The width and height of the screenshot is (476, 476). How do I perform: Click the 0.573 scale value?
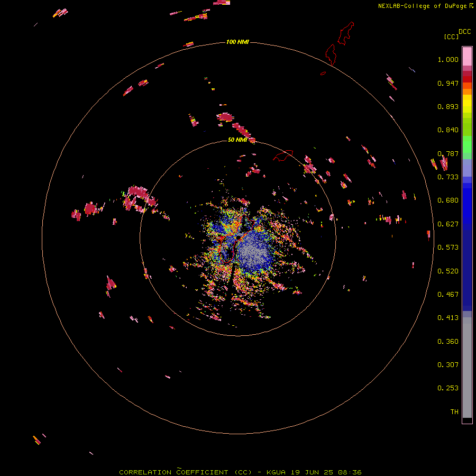(448, 248)
